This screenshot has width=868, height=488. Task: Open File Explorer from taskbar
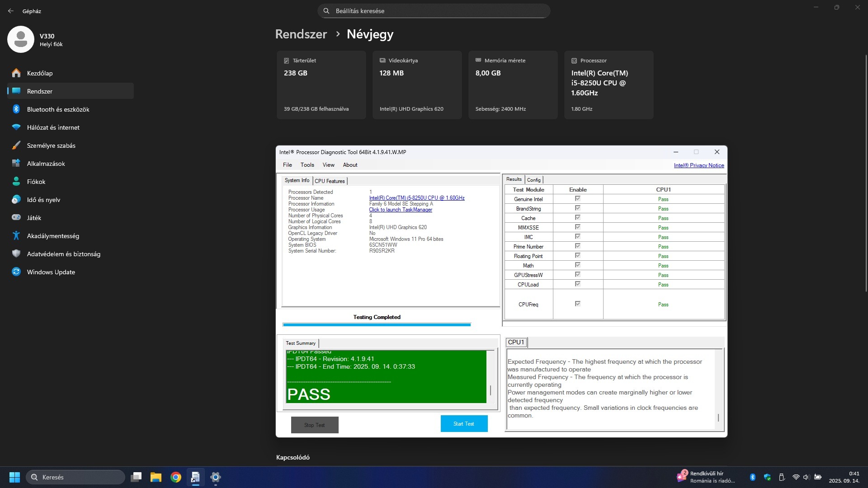click(x=156, y=477)
